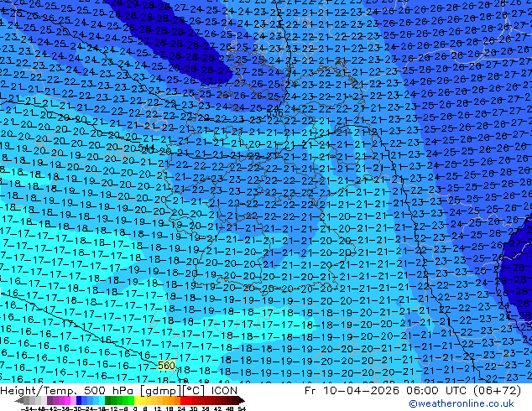This screenshot has height=411, width=532.
Task: Select the cyan -18 legend color swatch
Action: (x=102, y=400)
